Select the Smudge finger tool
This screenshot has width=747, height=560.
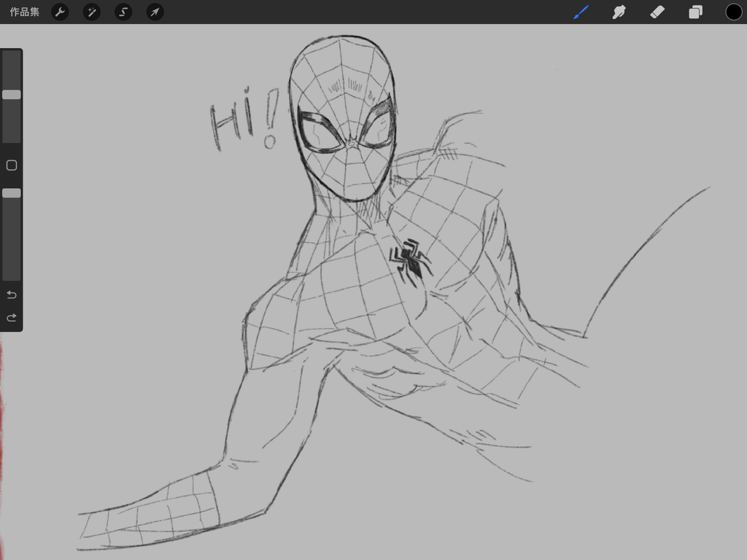619,12
